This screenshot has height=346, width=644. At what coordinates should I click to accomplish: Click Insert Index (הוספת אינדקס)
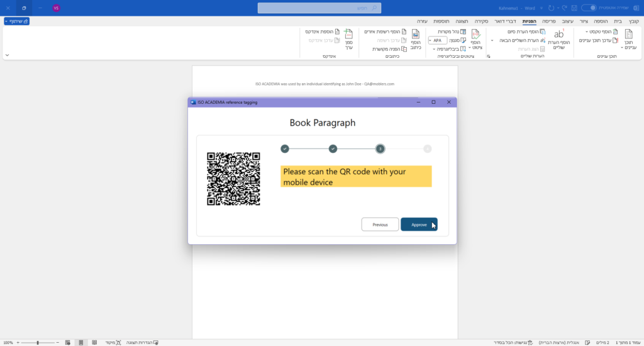pos(323,31)
